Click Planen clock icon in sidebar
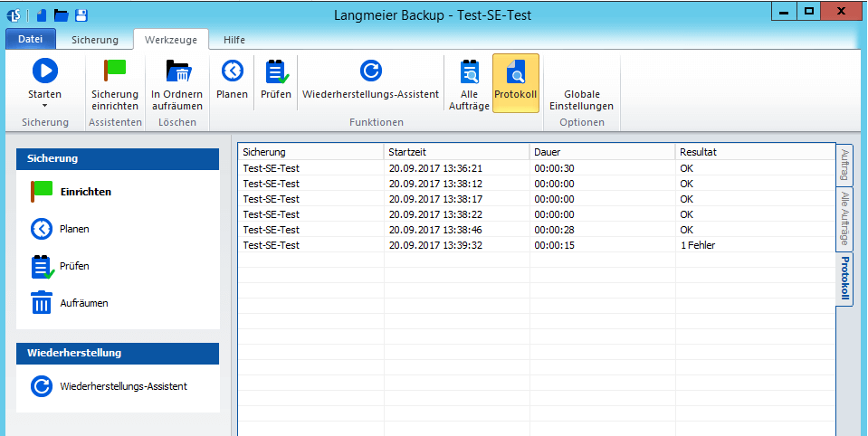 42,229
